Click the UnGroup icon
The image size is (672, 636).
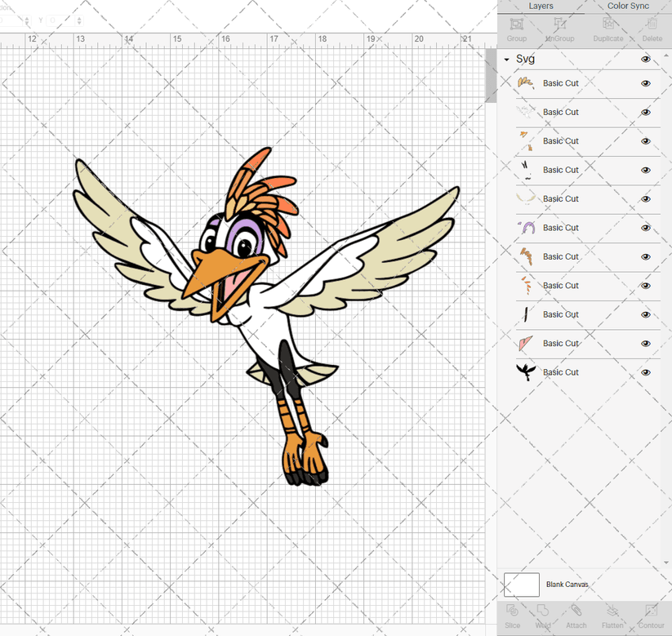(x=559, y=31)
